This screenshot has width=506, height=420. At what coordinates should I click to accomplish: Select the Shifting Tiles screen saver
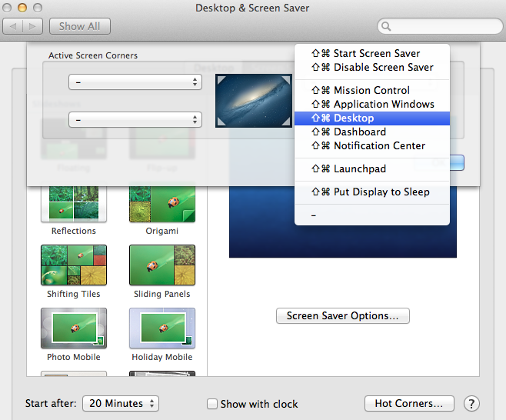[x=74, y=265]
